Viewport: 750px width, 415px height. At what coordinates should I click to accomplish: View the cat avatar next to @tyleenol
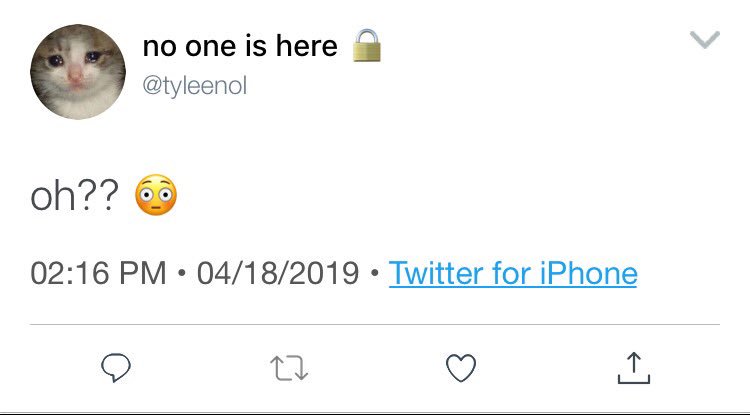(78, 72)
